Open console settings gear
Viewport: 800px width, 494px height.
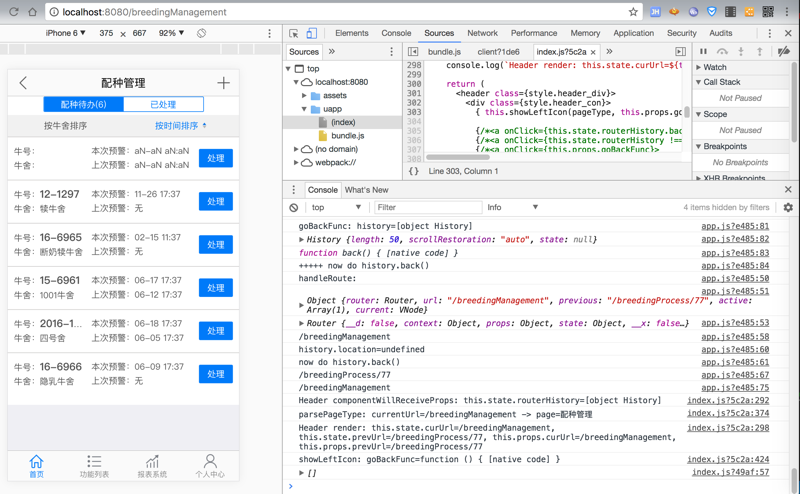coord(788,208)
